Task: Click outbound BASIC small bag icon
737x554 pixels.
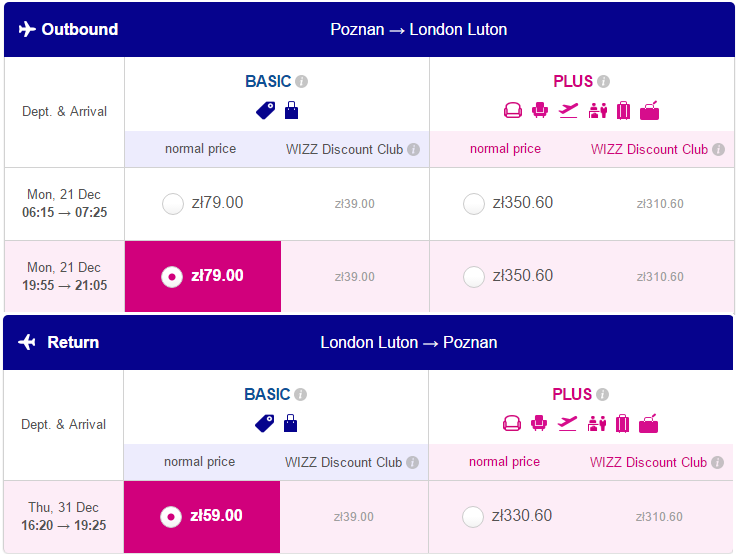Action: pos(291,110)
